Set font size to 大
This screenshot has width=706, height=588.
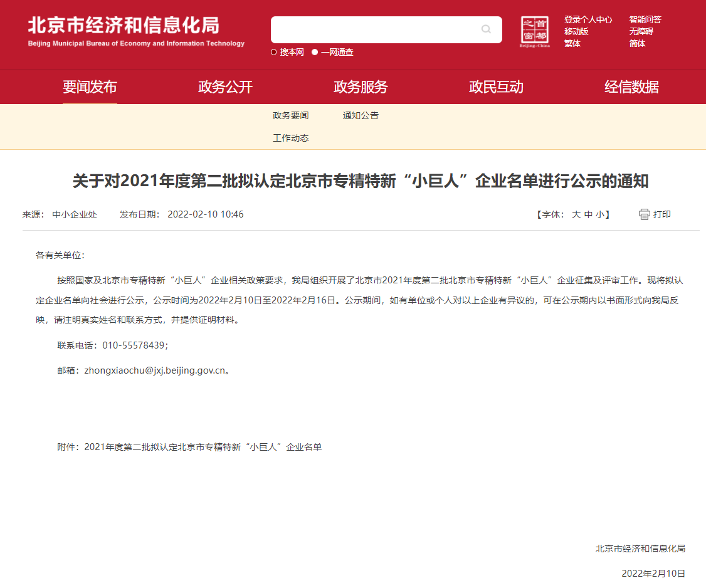[x=576, y=214]
